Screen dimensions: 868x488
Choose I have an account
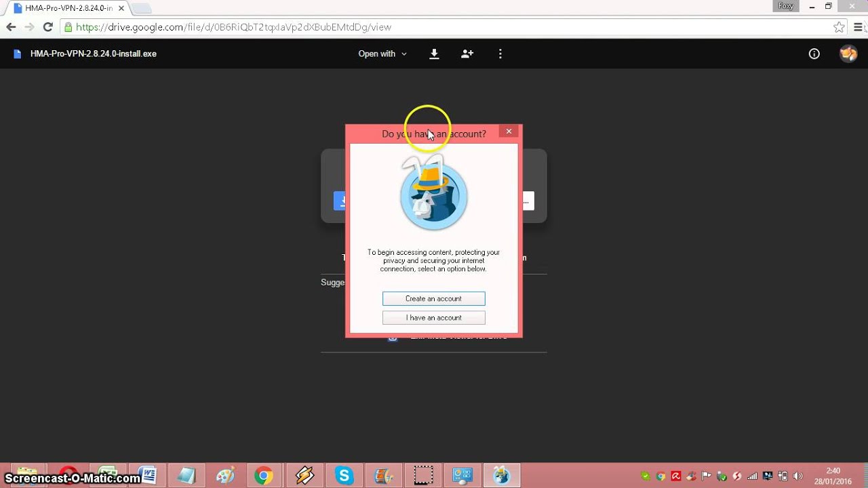[434, 317]
